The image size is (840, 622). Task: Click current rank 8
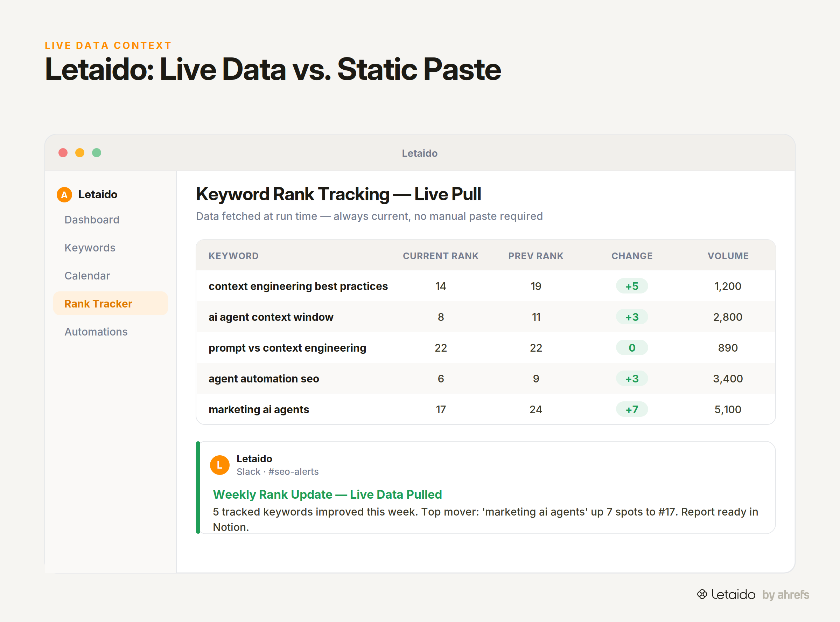[x=441, y=317]
